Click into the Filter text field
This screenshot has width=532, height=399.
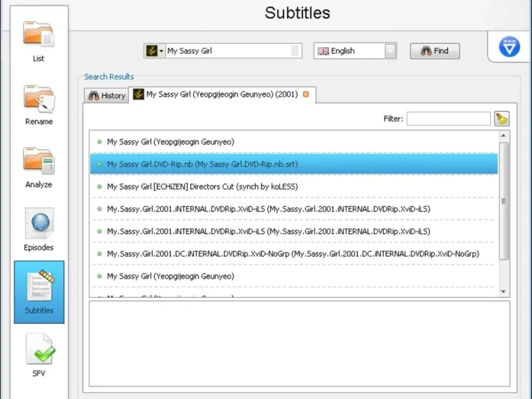(448, 119)
